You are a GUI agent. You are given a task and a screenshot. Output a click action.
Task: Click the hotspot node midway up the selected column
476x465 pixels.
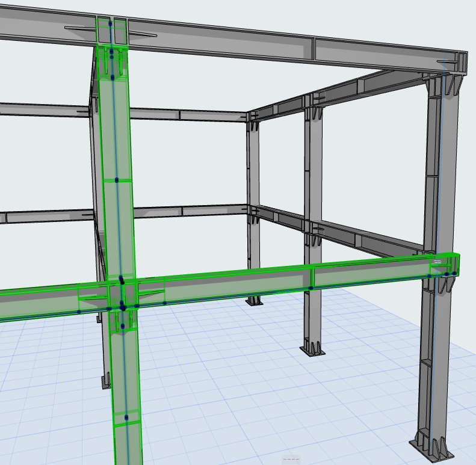point(117,180)
